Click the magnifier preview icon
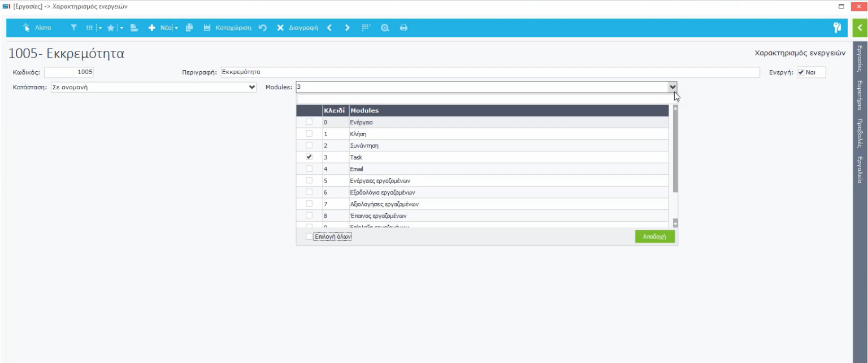This screenshot has width=868, height=363. tap(385, 28)
